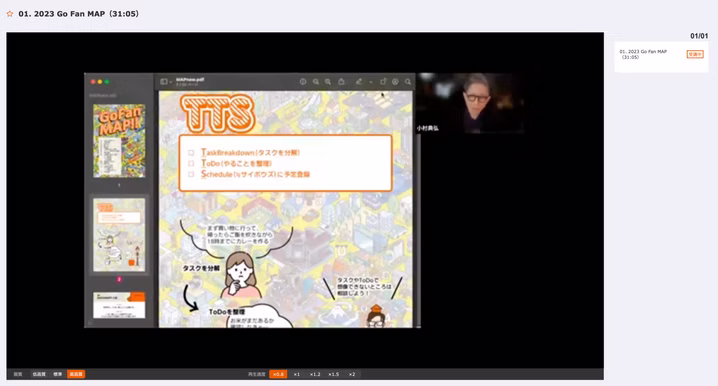Click the zoom in magnifier icon
Viewport: 718px width, 386px height.
coord(328,82)
